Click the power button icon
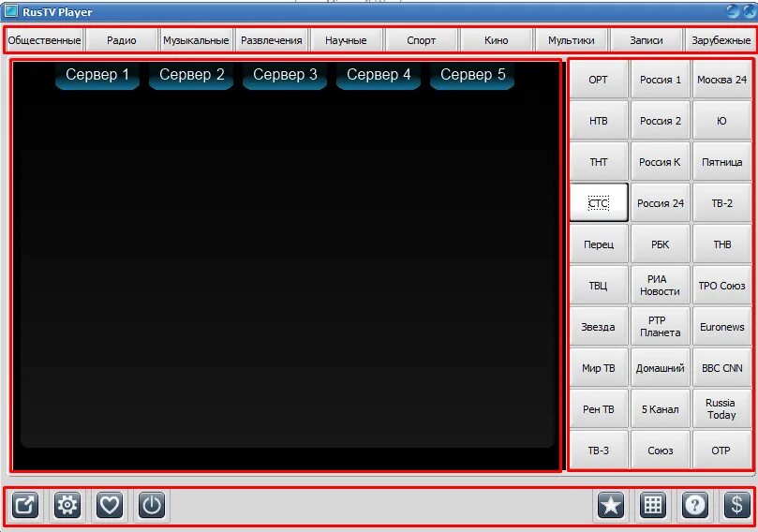Viewport: 758px width, 532px height. tap(152, 505)
